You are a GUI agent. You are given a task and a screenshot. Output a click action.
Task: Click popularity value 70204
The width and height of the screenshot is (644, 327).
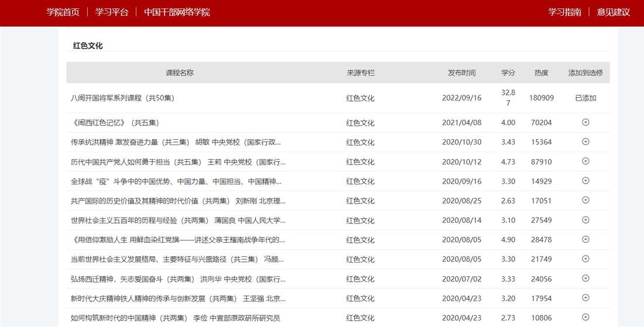coord(542,123)
